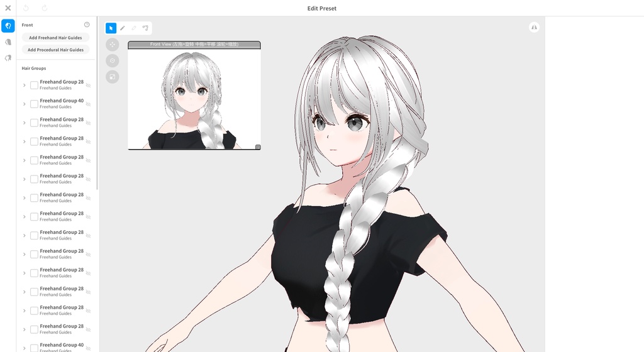Toggle visibility eye of the topmost Freehand Group 28
The width and height of the screenshot is (644, 352).
coord(88,85)
